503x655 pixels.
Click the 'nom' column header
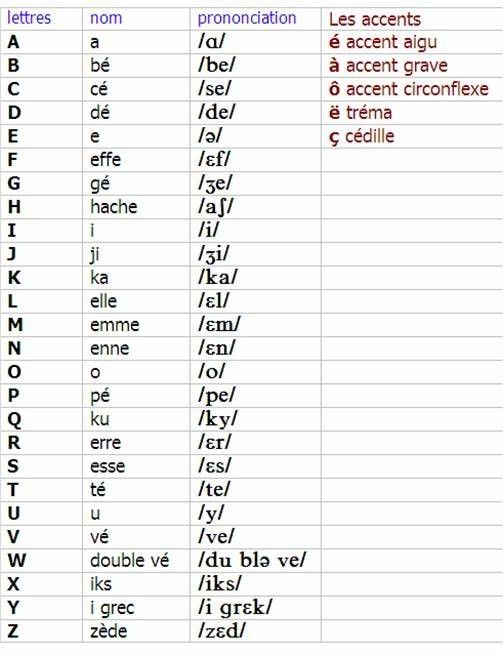coord(106,18)
